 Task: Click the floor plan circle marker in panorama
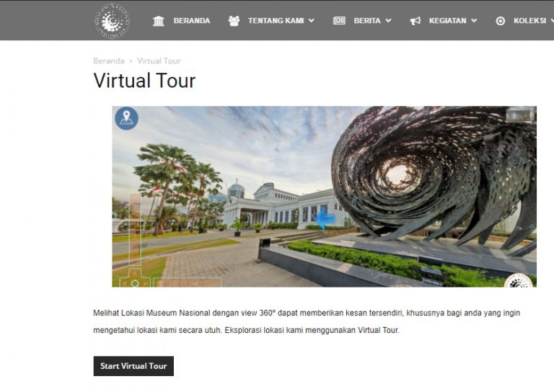click(135, 283)
